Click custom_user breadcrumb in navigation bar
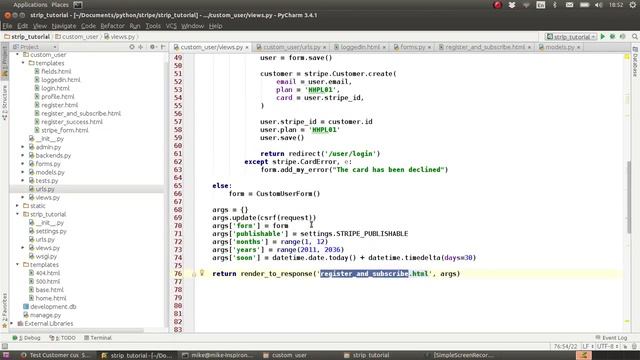 (x=77, y=37)
